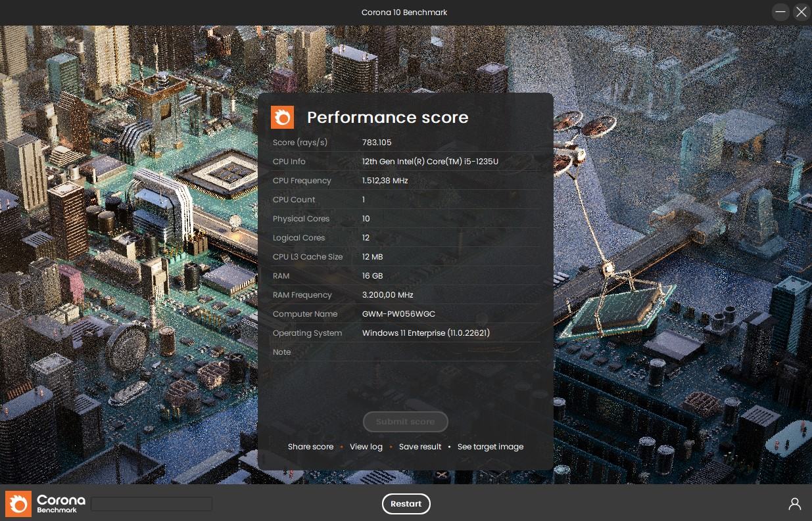Click the Score (rays/s) label

coord(300,143)
